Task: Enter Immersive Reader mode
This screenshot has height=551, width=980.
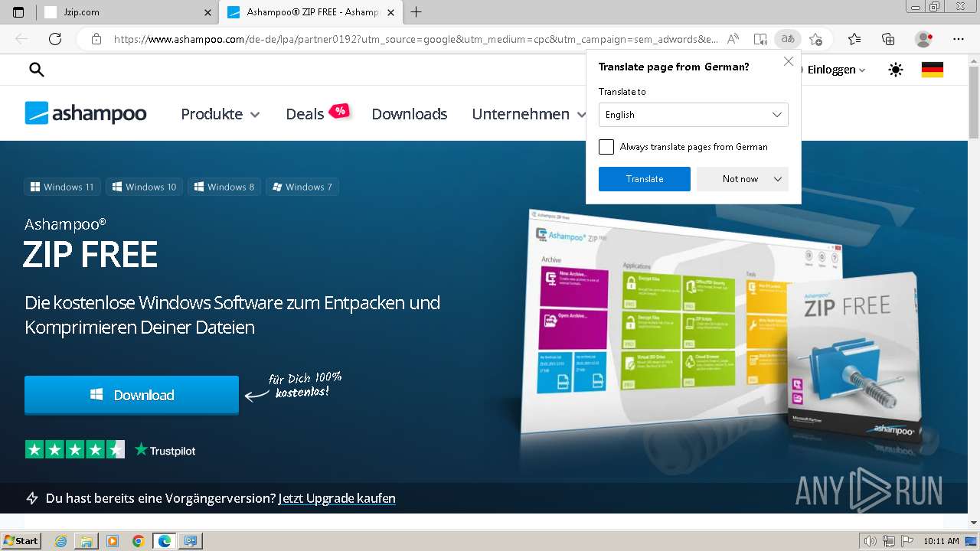Action: 760,39
